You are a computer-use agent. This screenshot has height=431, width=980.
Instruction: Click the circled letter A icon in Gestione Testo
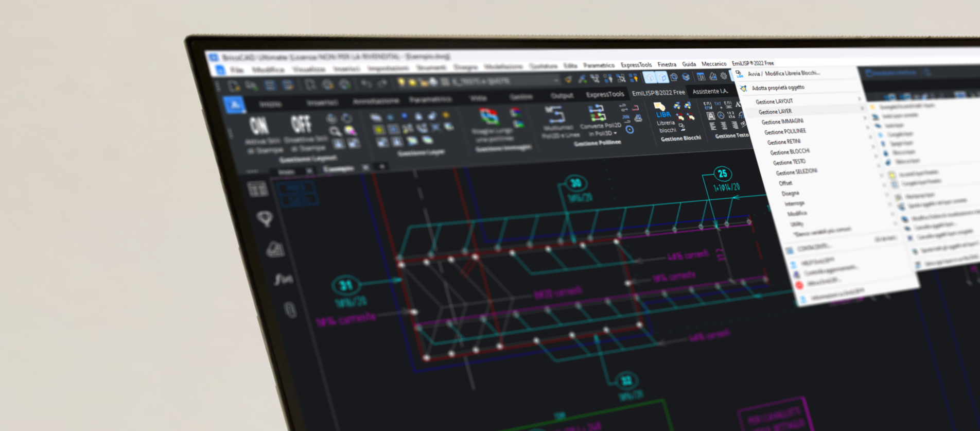[x=721, y=115]
